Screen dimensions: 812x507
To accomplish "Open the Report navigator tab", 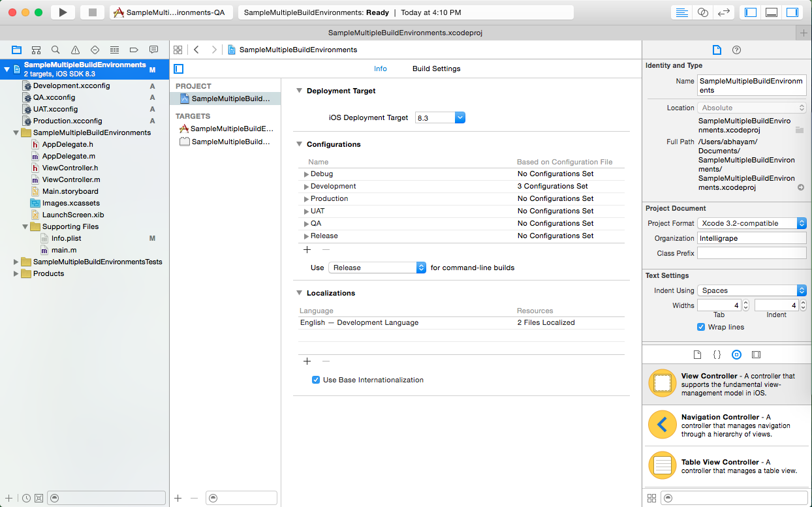I will click(x=153, y=50).
